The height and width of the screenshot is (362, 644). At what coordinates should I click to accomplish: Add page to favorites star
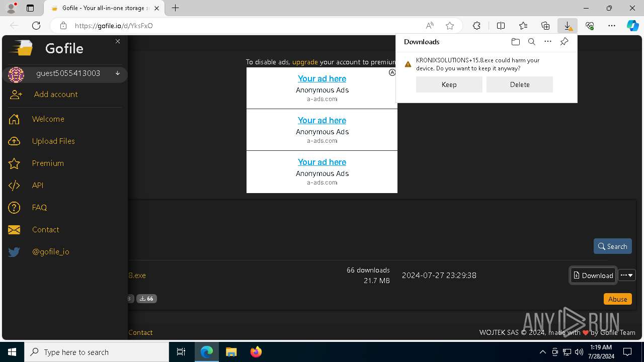450,26
